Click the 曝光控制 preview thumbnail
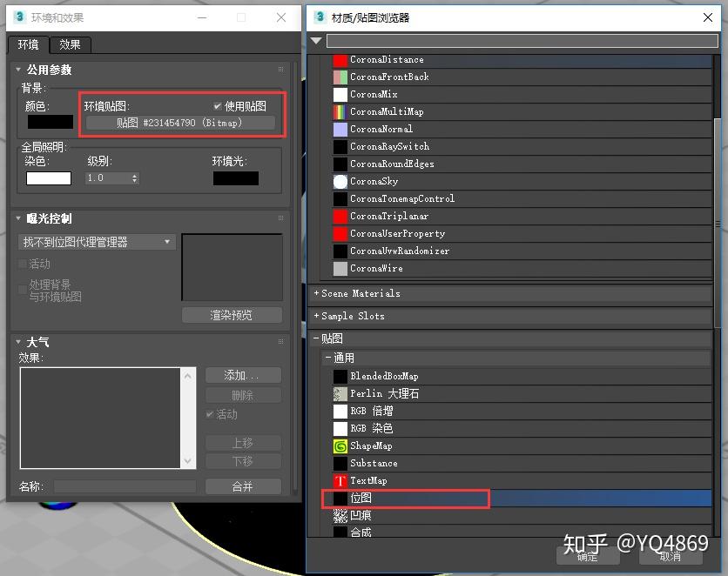 [x=233, y=268]
